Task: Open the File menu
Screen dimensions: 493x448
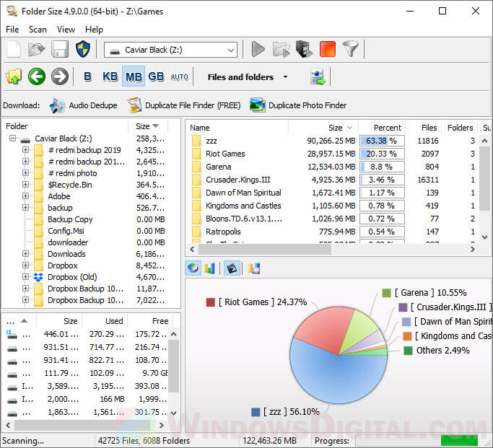Action: tap(12, 30)
